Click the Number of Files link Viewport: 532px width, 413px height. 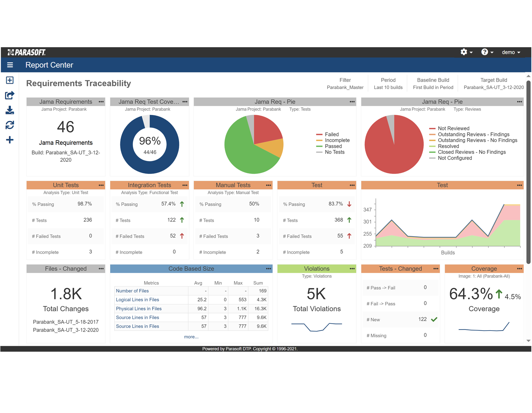tap(132, 291)
